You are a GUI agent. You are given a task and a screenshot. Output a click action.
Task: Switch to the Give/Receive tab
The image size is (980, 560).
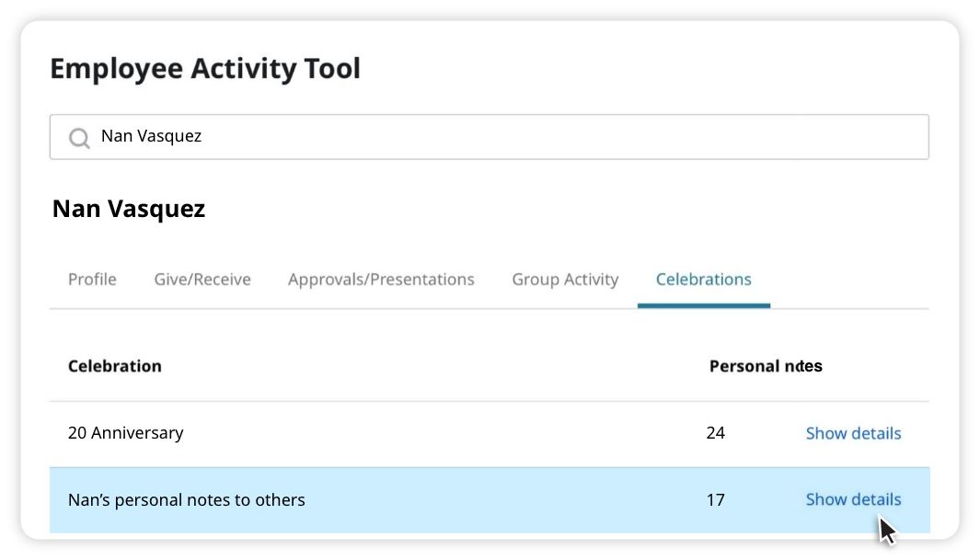(202, 279)
